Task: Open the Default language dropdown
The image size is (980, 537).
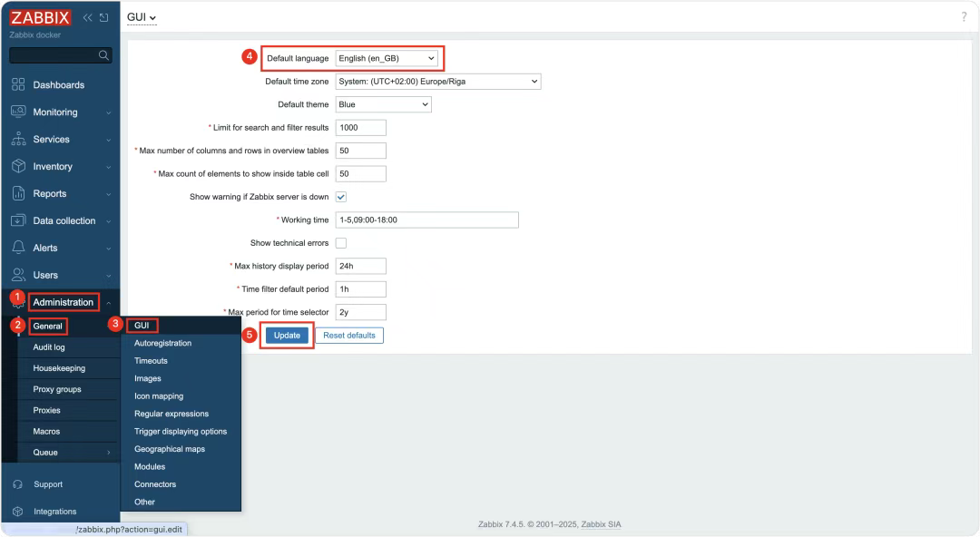Action: click(x=387, y=58)
